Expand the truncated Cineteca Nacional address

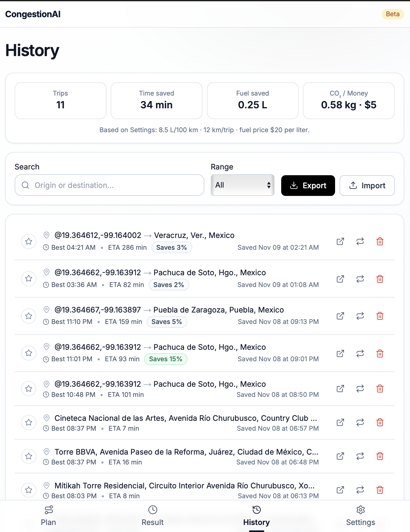coord(186,418)
